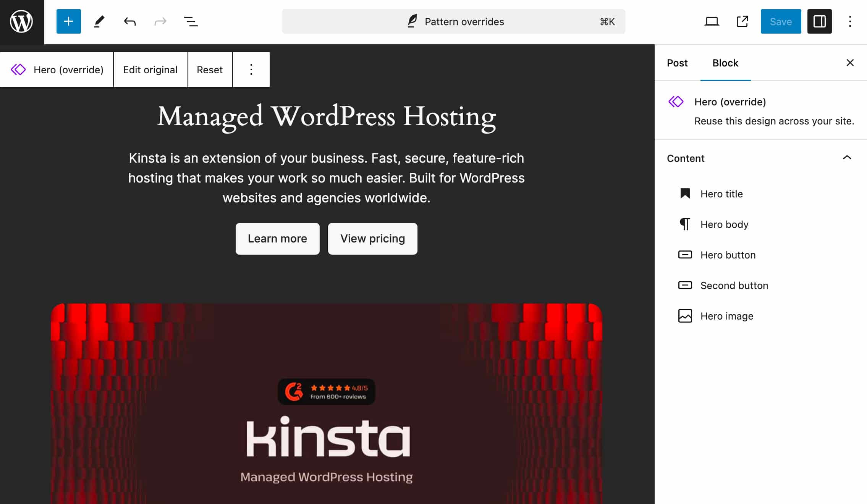Click the WordPress logo icon

point(21,22)
